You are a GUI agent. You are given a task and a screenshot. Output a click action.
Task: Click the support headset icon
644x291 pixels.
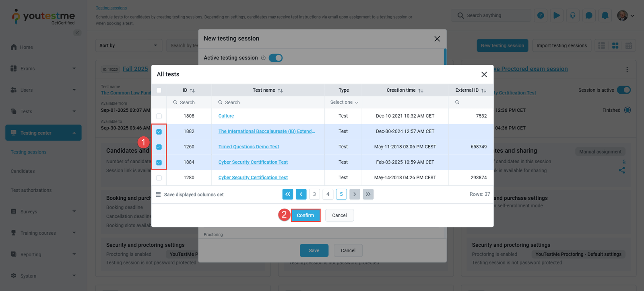coord(573,15)
